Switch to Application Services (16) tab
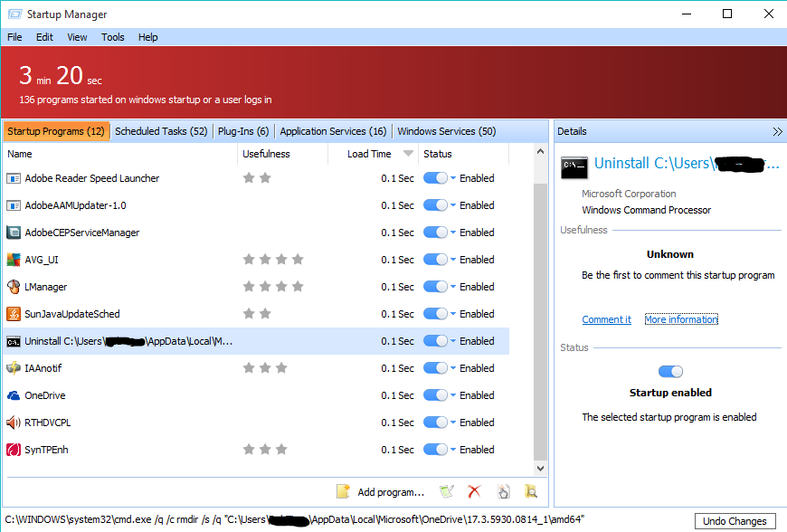Screen dimensions: 787x532 [333, 131]
